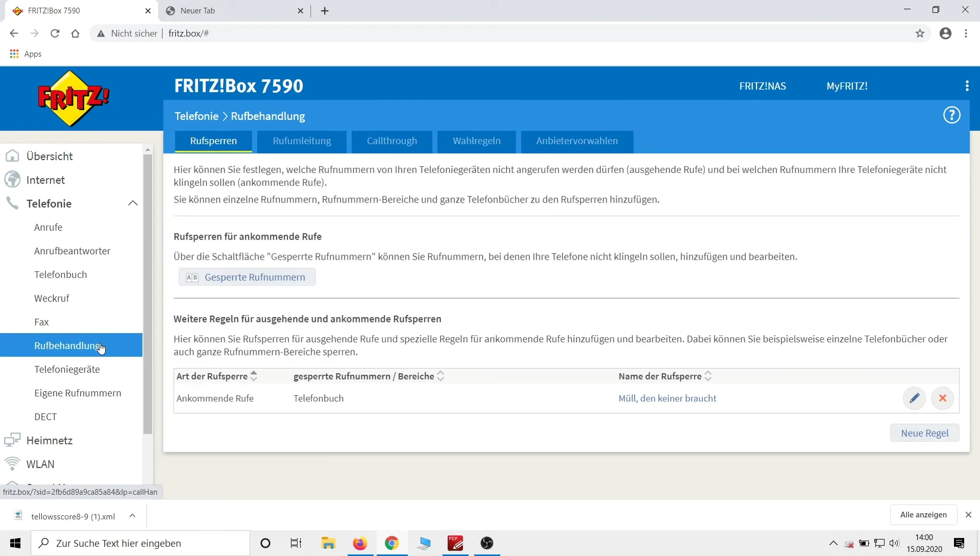Switch to the Rufumleitung tab

(x=302, y=141)
